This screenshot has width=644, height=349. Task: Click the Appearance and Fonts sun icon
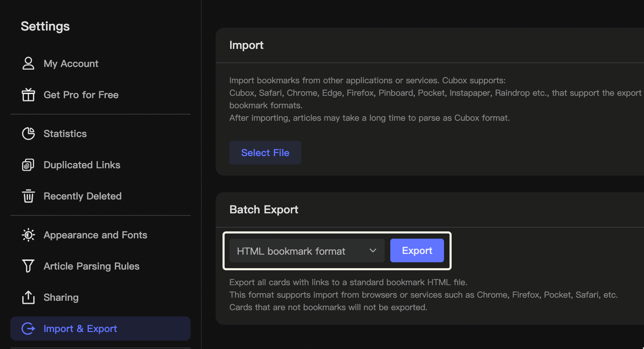tap(28, 235)
